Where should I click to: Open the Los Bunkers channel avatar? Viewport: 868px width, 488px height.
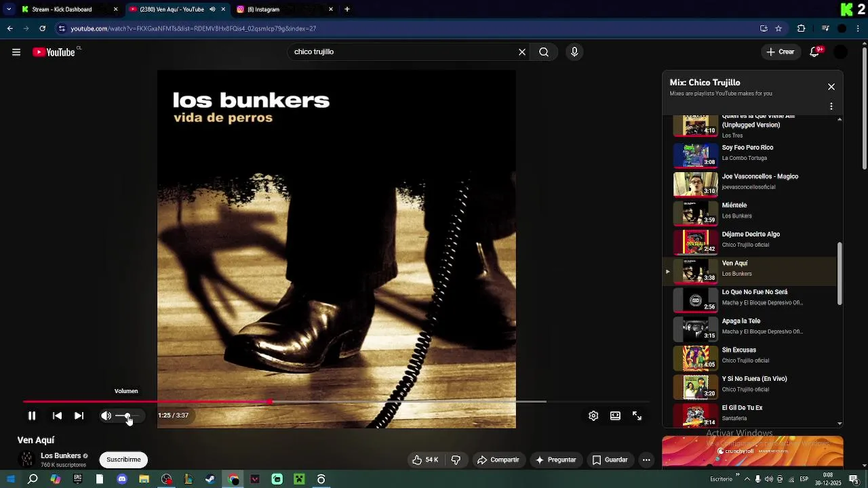[x=26, y=460]
